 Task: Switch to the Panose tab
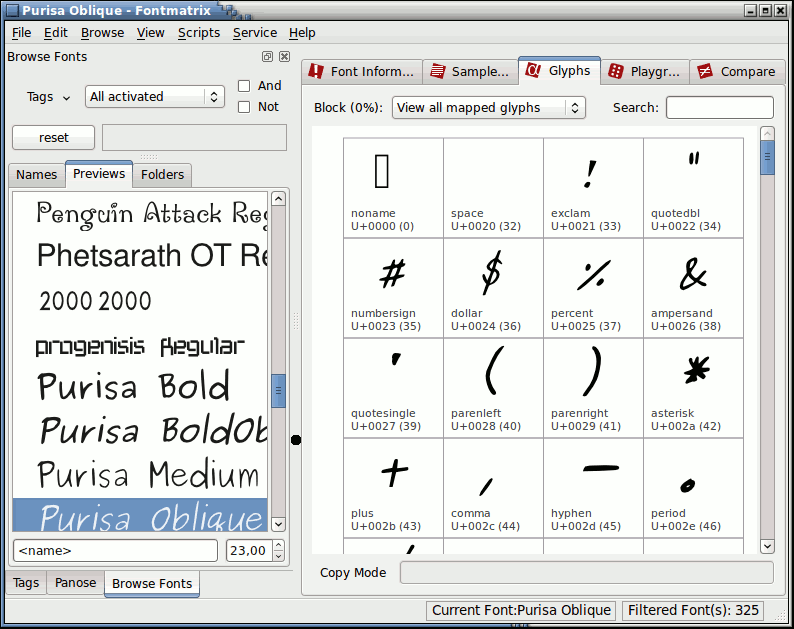tap(75, 583)
